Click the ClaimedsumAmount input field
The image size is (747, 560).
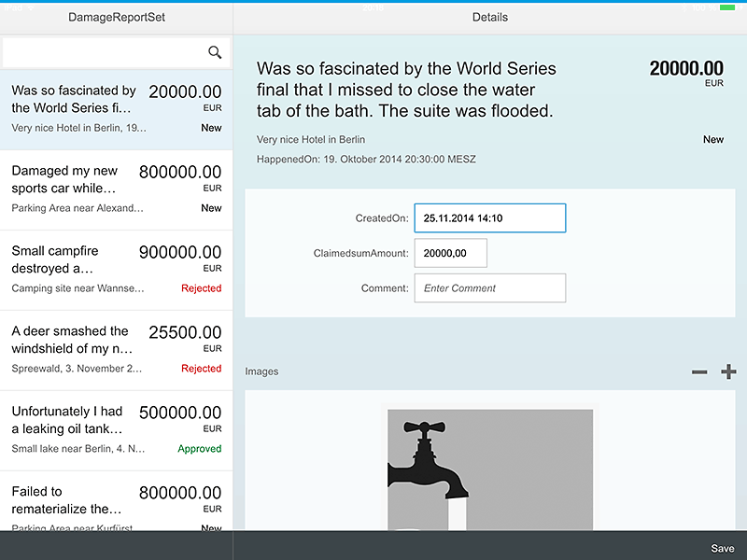click(450, 253)
